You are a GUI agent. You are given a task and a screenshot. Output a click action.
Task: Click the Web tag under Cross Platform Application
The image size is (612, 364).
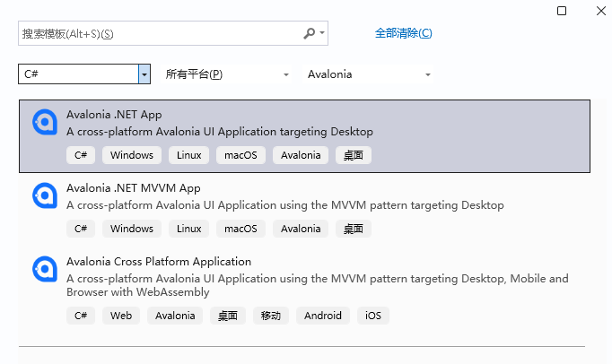(121, 316)
